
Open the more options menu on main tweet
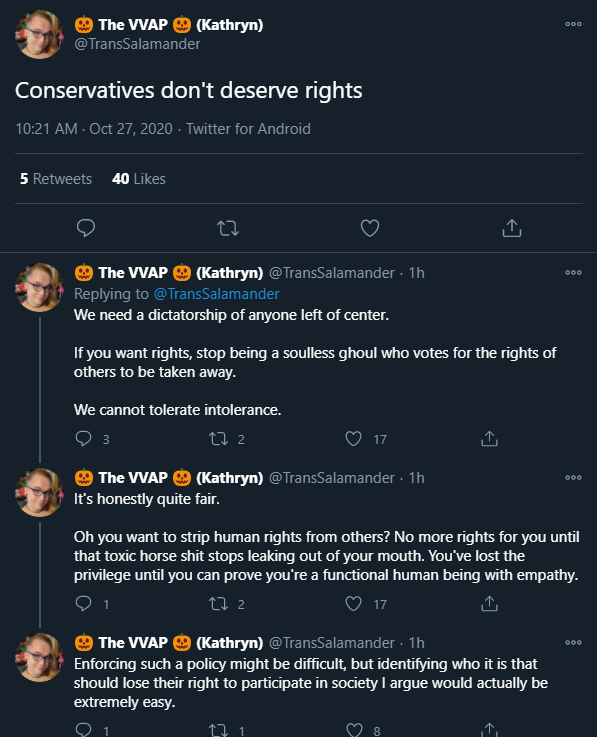click(573, 24)
